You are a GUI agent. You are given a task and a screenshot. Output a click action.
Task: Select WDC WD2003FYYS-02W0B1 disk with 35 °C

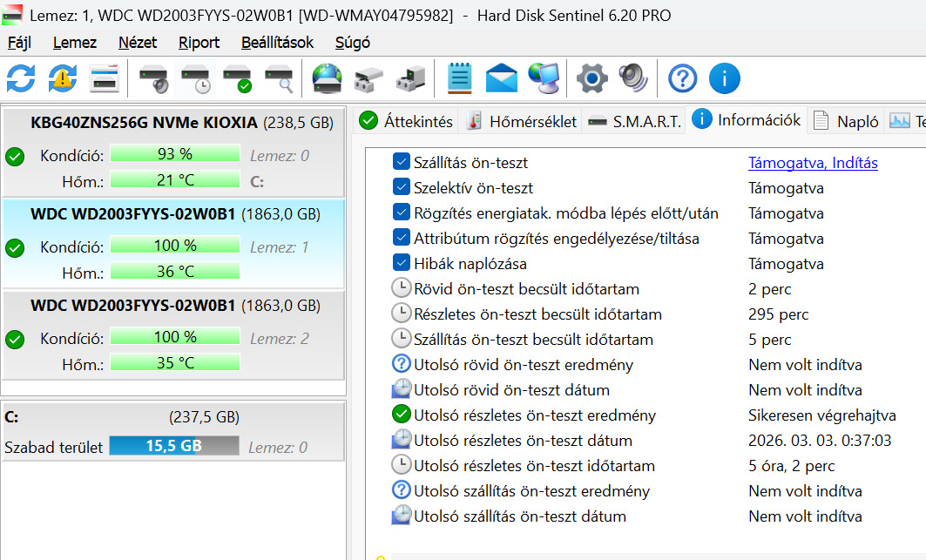pos(173,335)
